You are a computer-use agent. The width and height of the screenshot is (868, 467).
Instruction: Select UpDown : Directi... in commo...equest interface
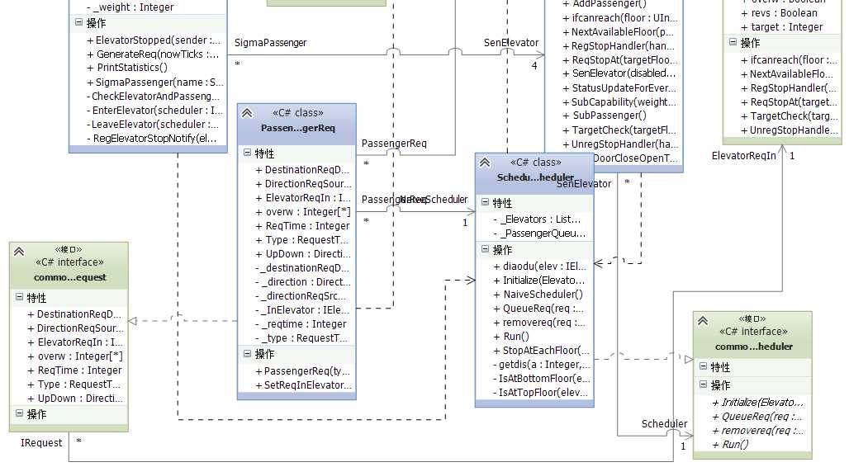pyautogui.click(x=74, y=399)
